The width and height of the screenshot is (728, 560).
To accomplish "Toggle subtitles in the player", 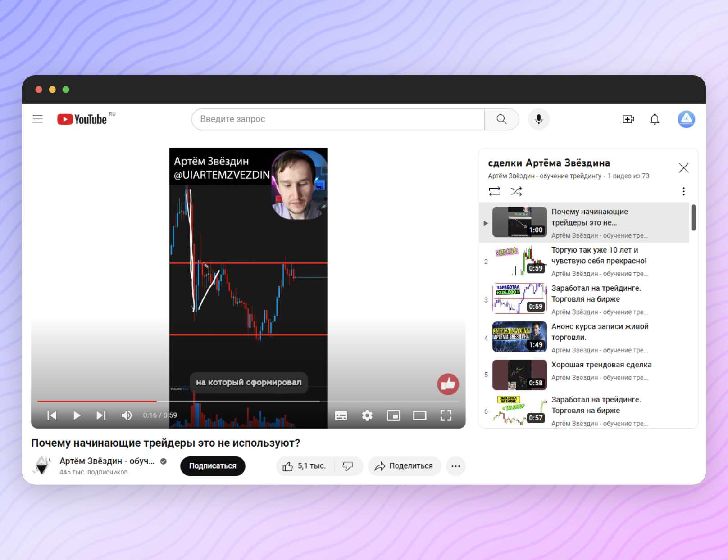I will 341,415.
